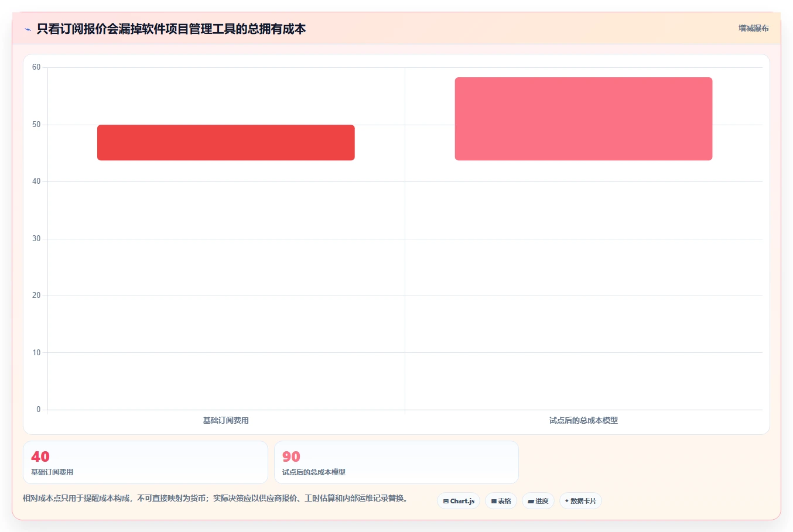Click the red 基础订阅费用 waterfall bar
Viewport: 793px width, 532px height.
click(226, 142)
